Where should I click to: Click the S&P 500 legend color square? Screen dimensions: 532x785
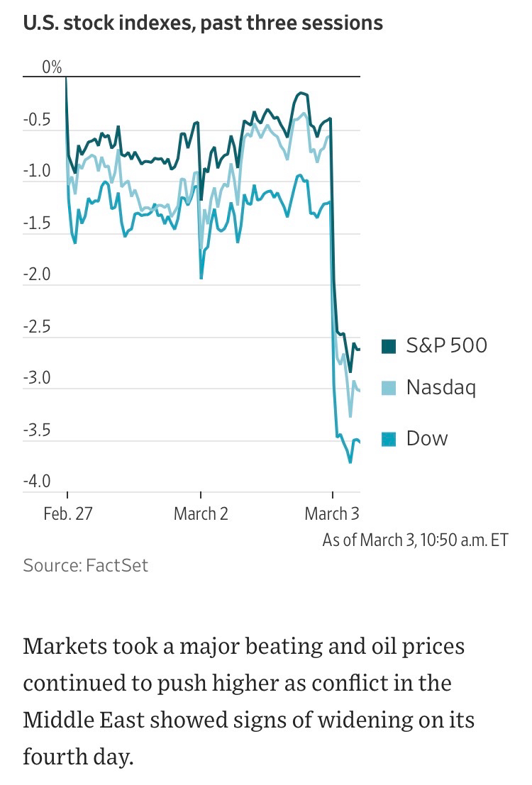click(x=389, y=346)
